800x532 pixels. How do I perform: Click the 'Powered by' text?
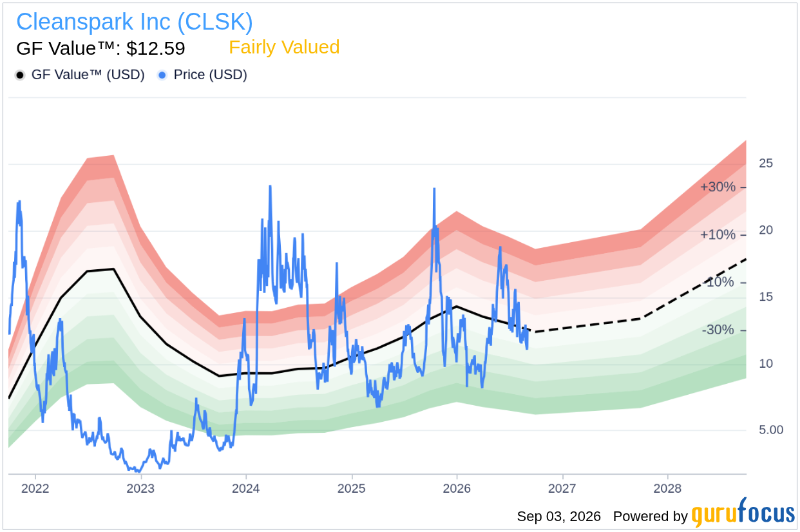tap(651, 517)
